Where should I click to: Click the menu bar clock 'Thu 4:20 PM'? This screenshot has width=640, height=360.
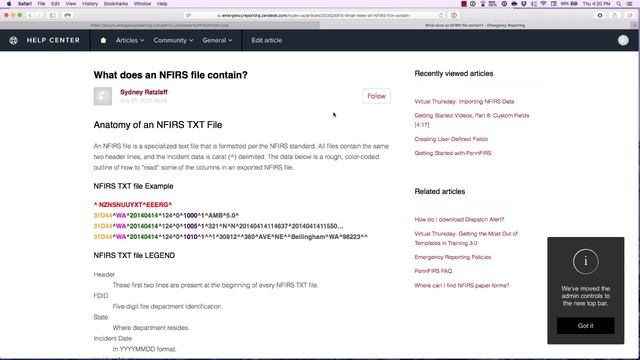pyautogui.click(x=596, y=4)
